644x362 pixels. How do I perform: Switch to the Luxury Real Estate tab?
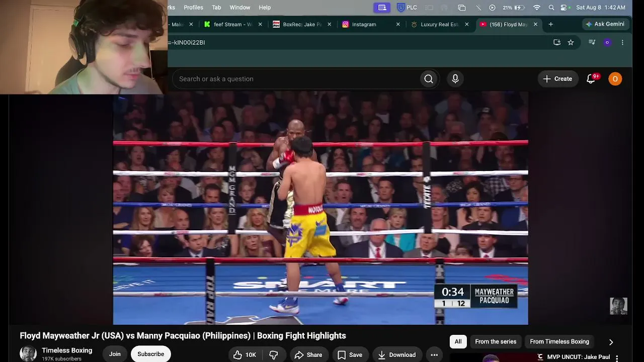440,24
